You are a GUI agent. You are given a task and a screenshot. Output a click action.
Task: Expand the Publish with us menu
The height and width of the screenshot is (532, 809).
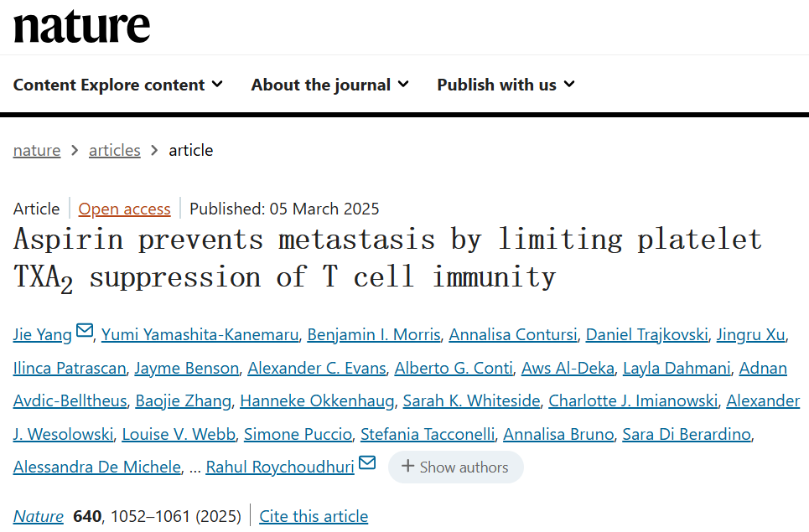(506, 85)
